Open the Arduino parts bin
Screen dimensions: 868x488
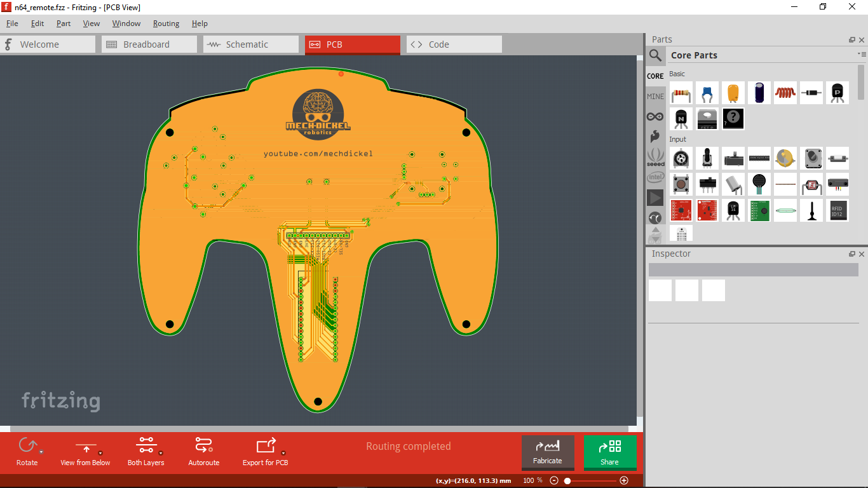655,116
